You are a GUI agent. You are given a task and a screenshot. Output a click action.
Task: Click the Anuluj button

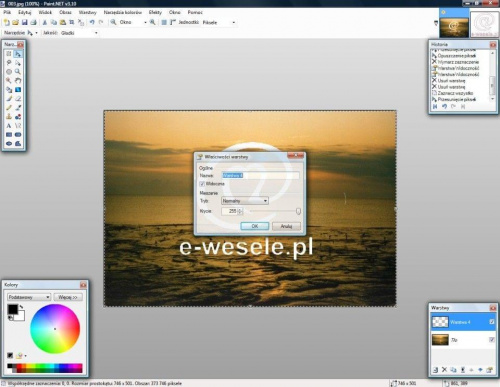pos(286,226)
